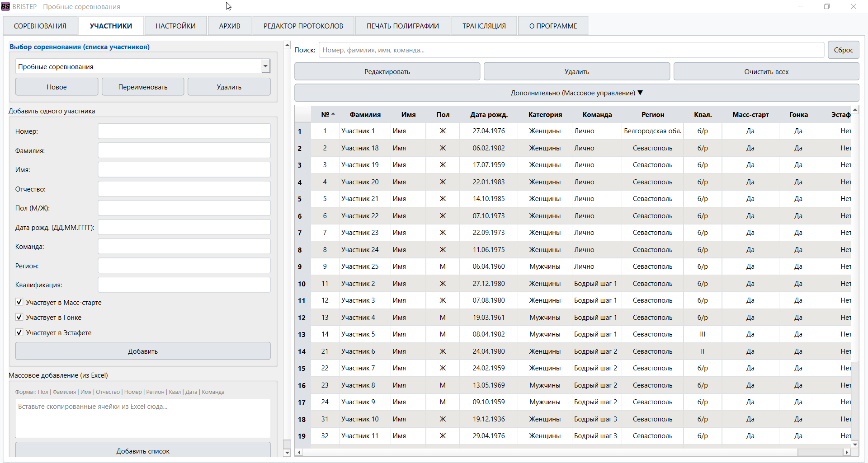Toggle the Участвует в Эстафете checkbox
Viewport: 868px width, 463px height.
19,332
